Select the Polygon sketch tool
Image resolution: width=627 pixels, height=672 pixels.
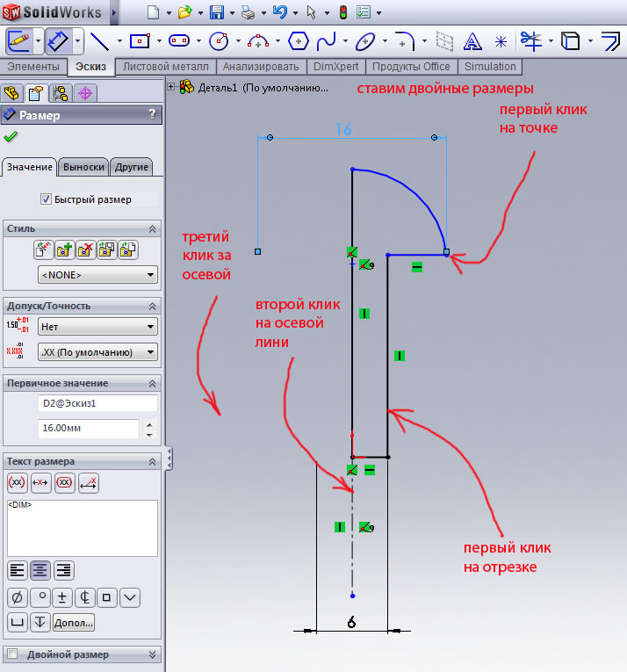pos(299,40)
